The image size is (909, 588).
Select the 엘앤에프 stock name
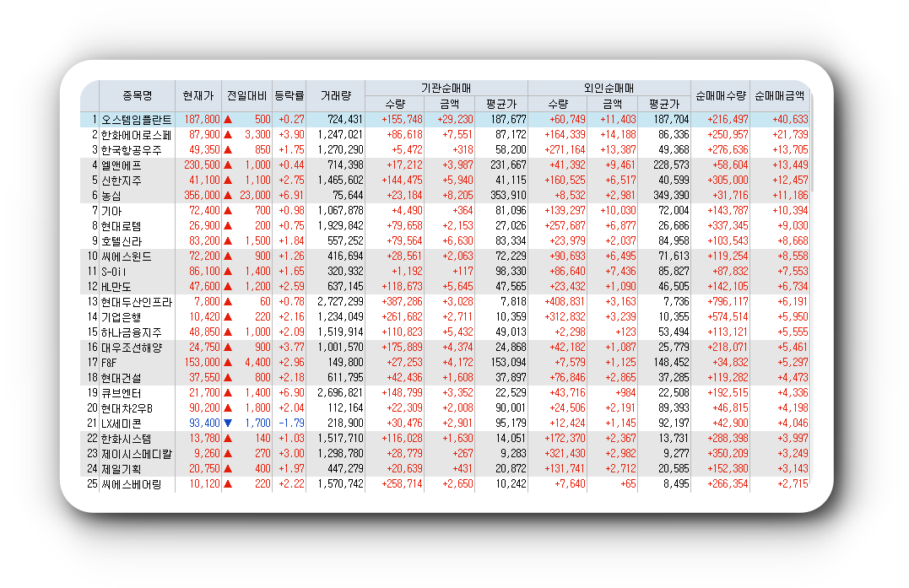[x=122, y=165]
